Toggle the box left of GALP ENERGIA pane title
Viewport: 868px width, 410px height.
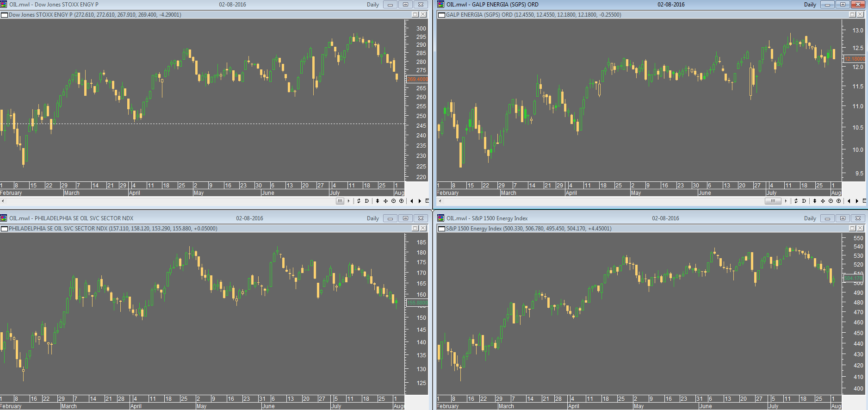point(441,15)
